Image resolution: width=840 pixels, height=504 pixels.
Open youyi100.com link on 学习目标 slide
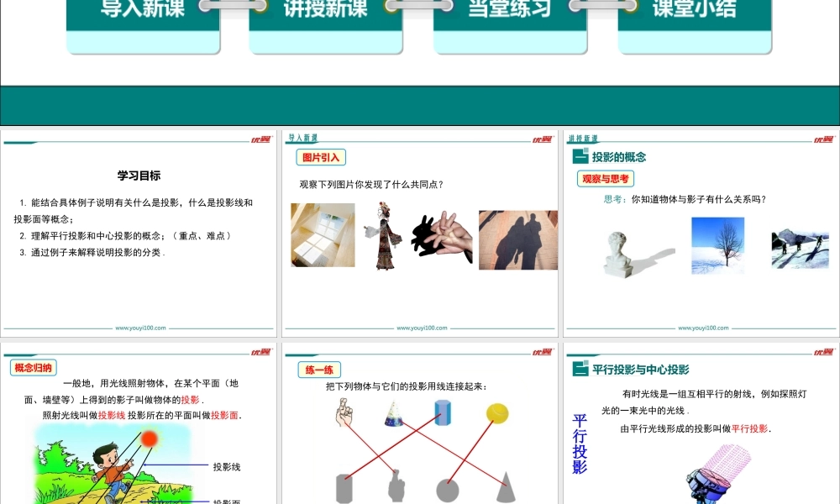(x=140, y=328)
